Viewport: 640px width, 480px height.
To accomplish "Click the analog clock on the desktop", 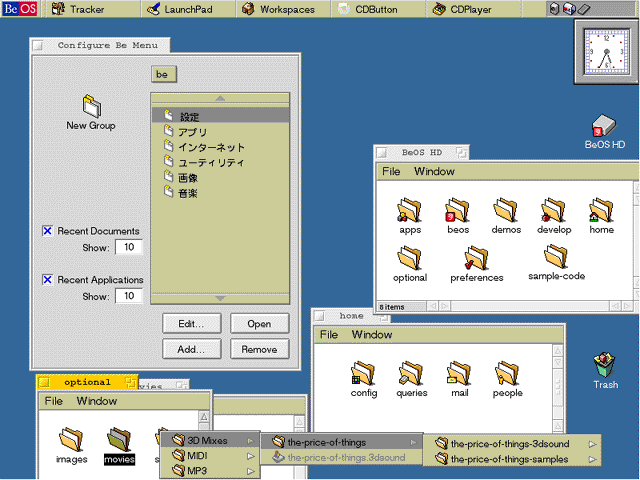I will (607, 52).
